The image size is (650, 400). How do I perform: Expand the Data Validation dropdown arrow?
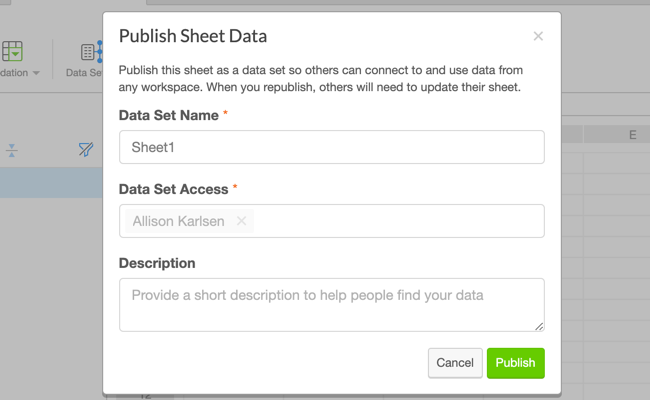(x=36, y=73)
